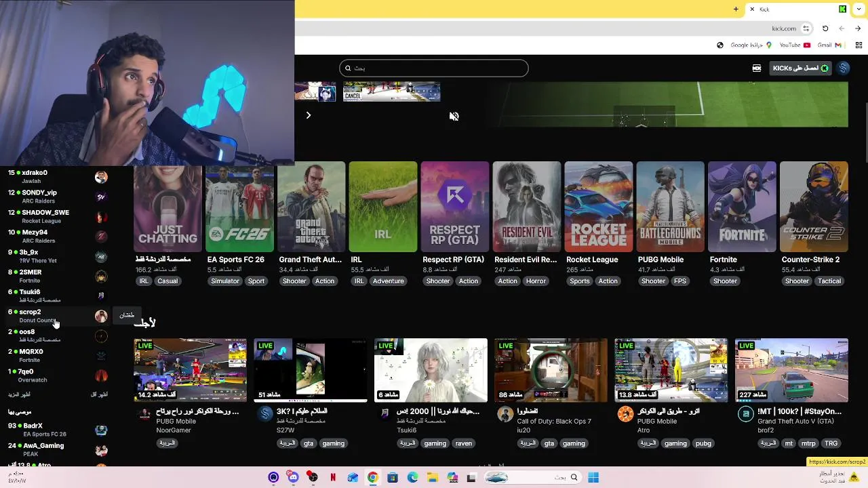Image resolution: width=868 pixels, height=488 pixels.
Task: Click Horror tag under Resident Evil
Action: 536,281
